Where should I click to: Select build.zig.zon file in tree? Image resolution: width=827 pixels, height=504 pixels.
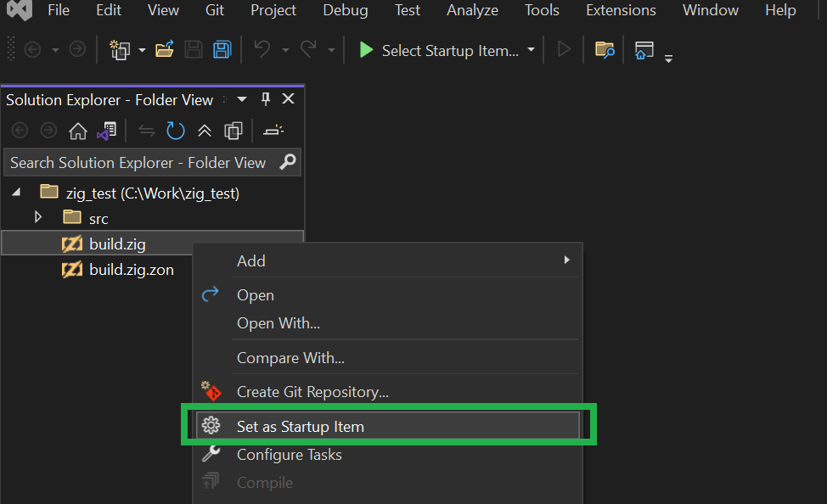click(x=131, y=270)
